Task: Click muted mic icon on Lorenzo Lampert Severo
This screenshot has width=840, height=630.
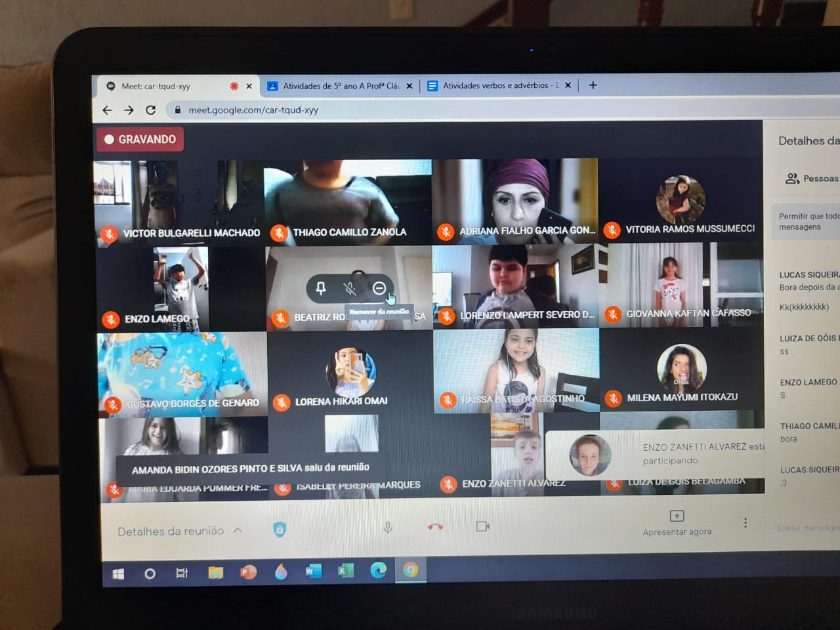Action: pos(448,316)
